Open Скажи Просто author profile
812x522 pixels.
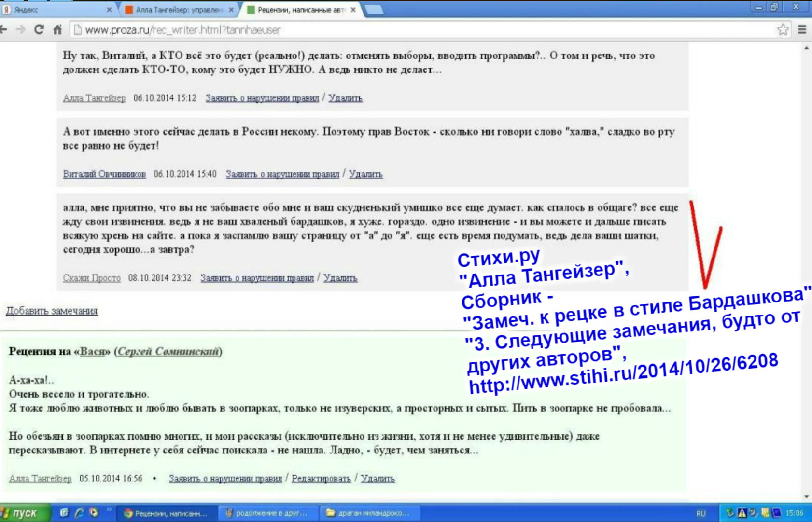92,278
